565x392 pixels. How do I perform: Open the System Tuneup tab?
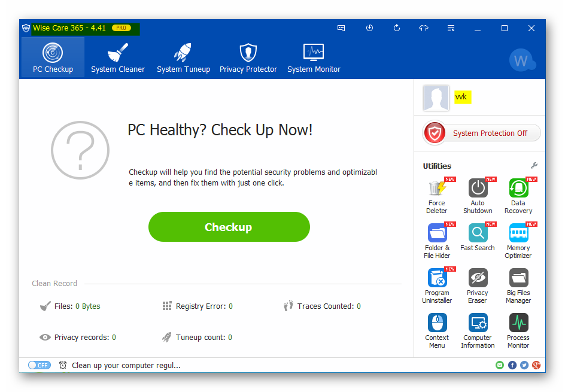183,57
